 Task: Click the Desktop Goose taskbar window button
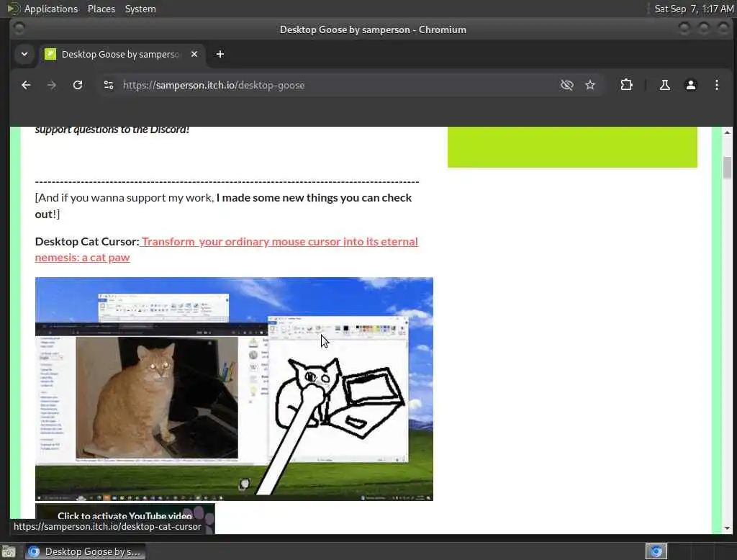click(85, 551)
